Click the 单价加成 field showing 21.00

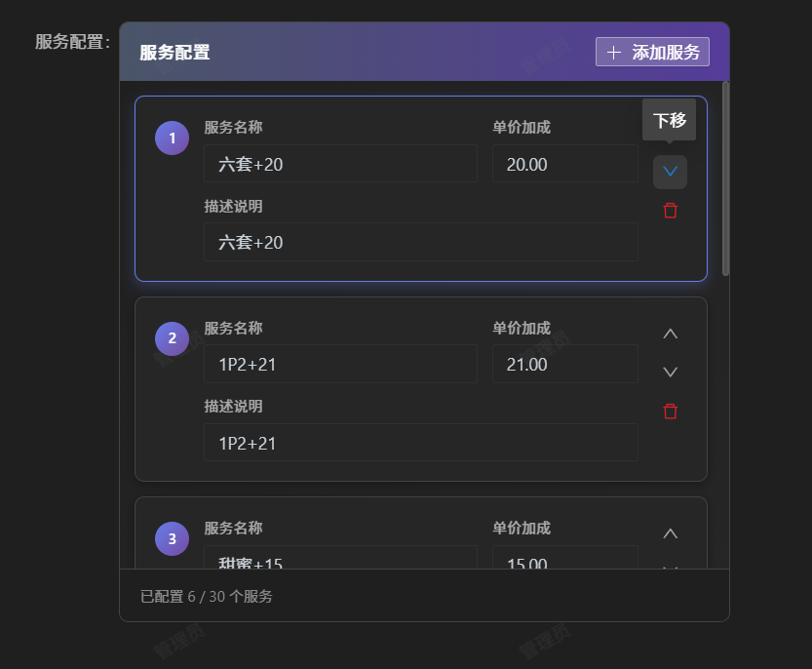point(564,365)
